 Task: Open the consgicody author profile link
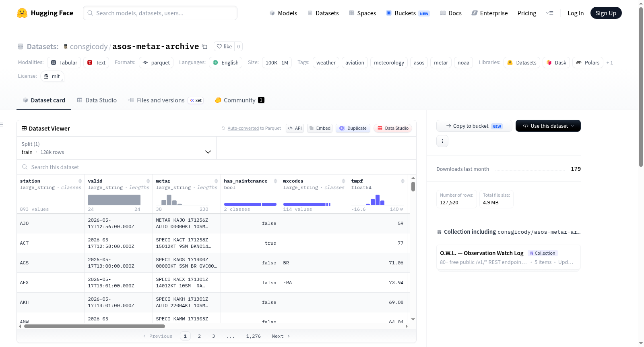point(89,46)
